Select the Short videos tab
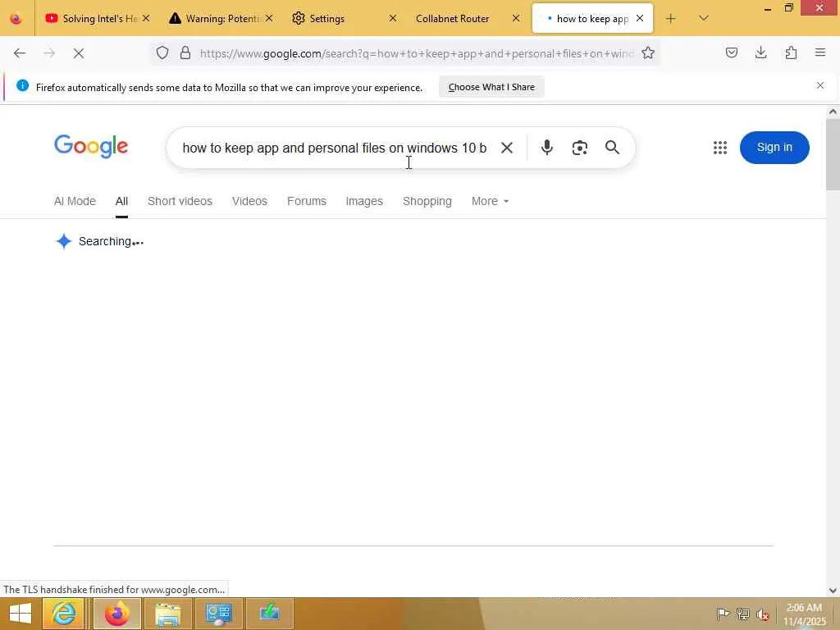The width and height of the screenshot is (840, 630). pos(180,201)
